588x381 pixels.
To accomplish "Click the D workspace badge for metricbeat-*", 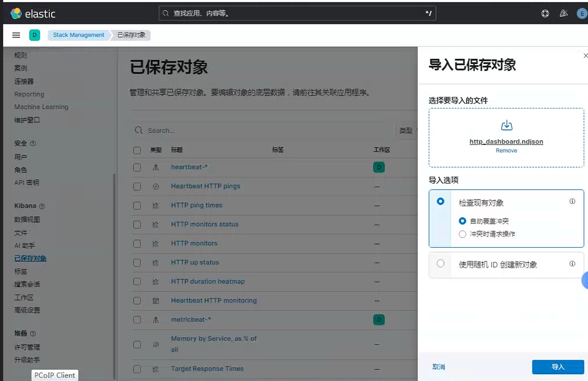I will click(379, 320).
